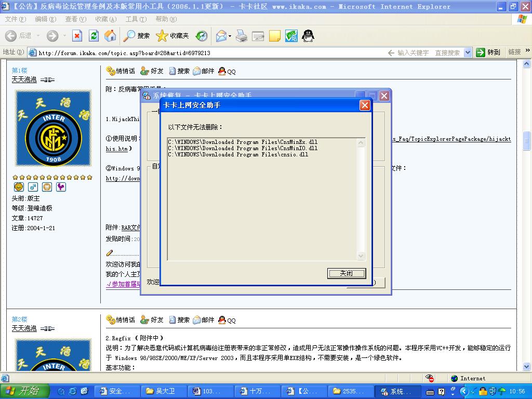Click 好友 icon in second post
532x399 pixels.
(x=152, y=320)
